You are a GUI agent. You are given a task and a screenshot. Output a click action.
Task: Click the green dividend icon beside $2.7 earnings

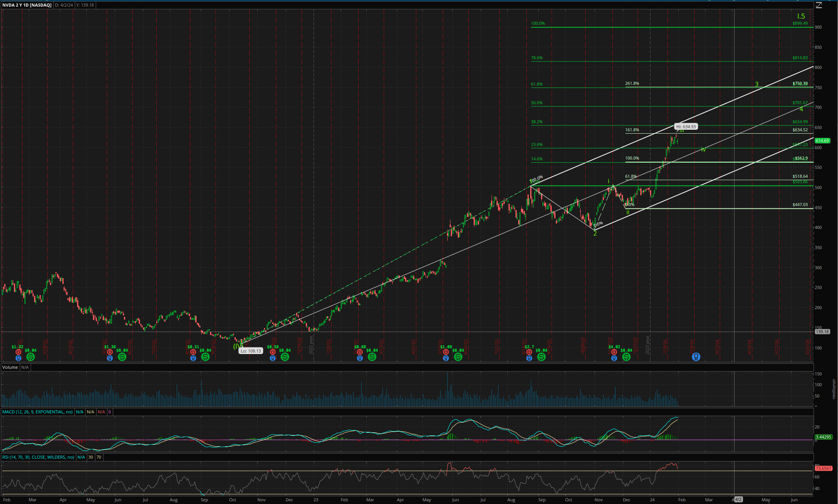pos(541,357)
